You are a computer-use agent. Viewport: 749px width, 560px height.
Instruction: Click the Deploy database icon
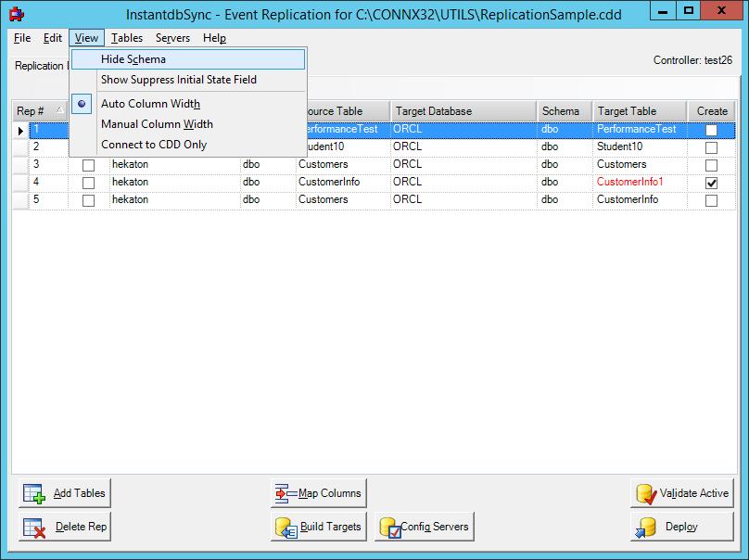point(646,526)
